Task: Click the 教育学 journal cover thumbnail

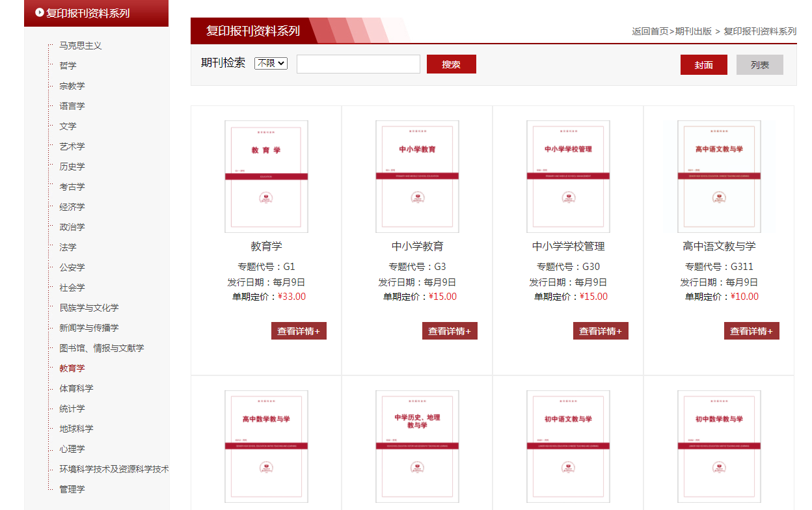Action: pyautogui.click(x=266, y=176)
